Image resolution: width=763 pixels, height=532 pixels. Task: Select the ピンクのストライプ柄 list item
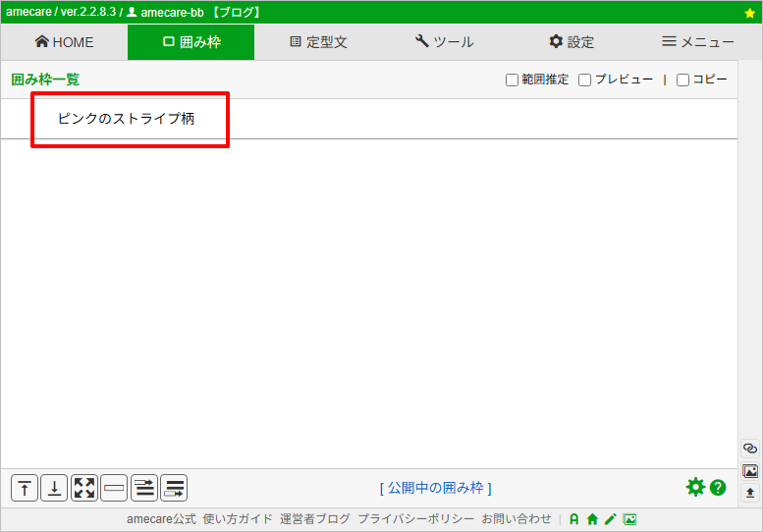(126, 119)
